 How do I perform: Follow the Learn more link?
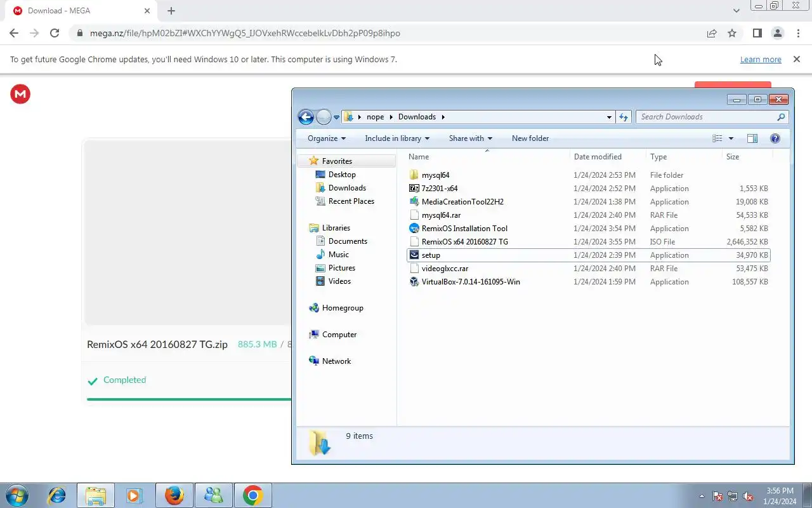coord(761,59)
